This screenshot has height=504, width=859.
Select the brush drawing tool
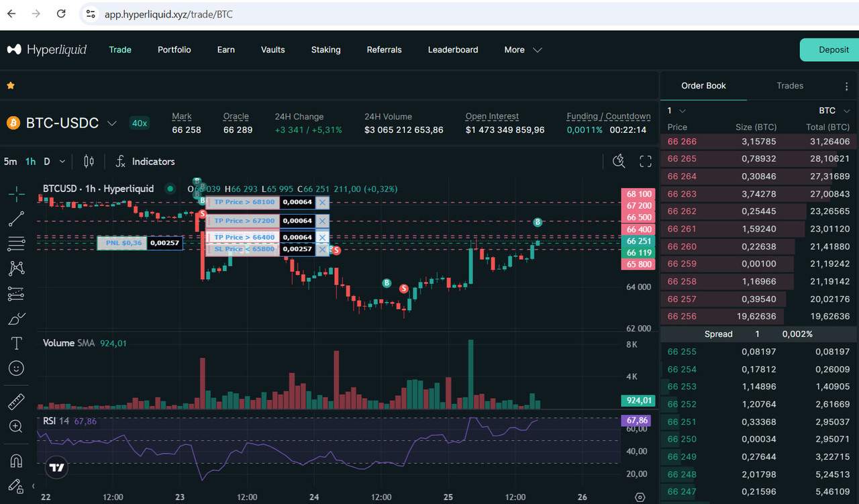point(17,318)
